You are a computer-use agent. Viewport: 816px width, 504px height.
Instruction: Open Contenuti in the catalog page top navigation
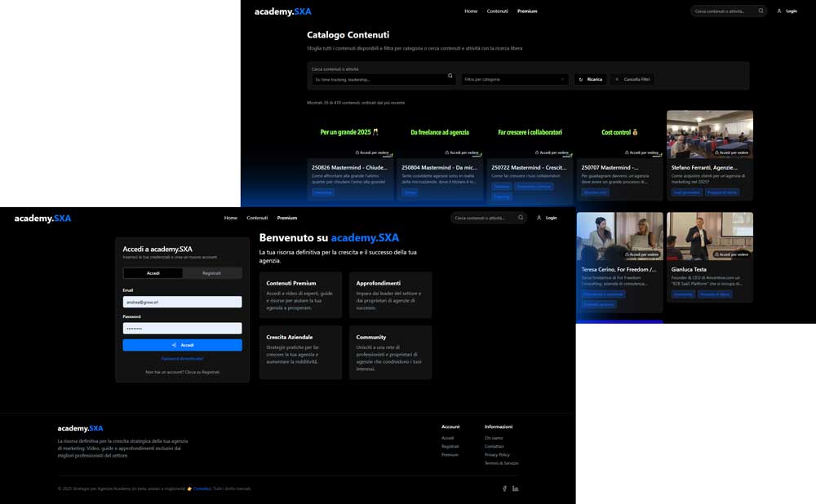click(497, 11)
